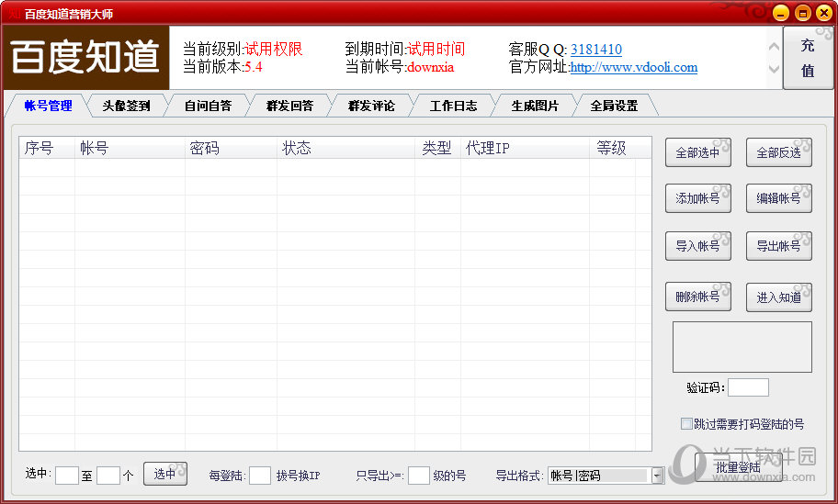
Task: Select the 群发评论 tab
Action: coord(371,106)
